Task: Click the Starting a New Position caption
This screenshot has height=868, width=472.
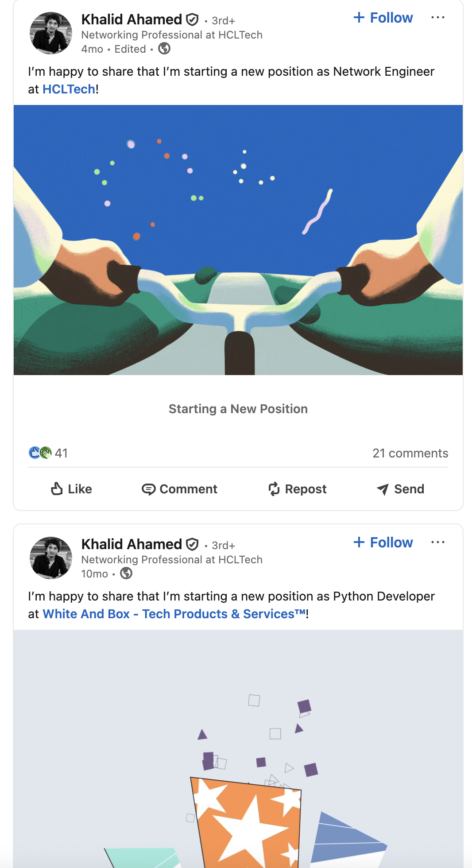Action: point(238,409)
